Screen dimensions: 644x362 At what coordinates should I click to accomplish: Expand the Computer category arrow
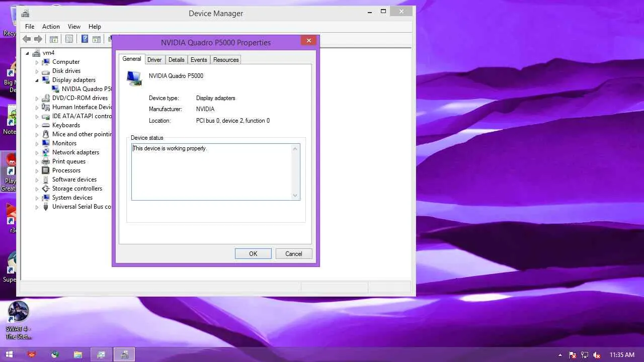(x=37, y=62)
